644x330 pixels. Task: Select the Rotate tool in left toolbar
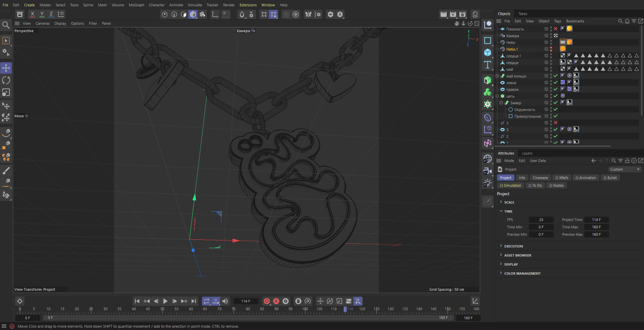pos(6,80)
